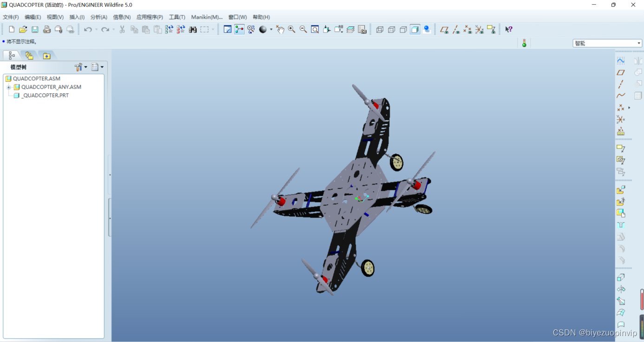644x342 pixels.
Task: Open the 工具(T) menu
Action: pyautogui.click(x=177, y=17)
